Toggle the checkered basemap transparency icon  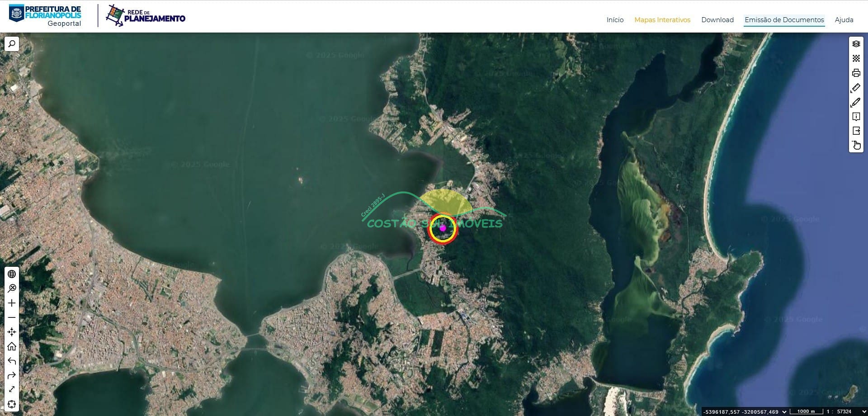pos(856,58)
